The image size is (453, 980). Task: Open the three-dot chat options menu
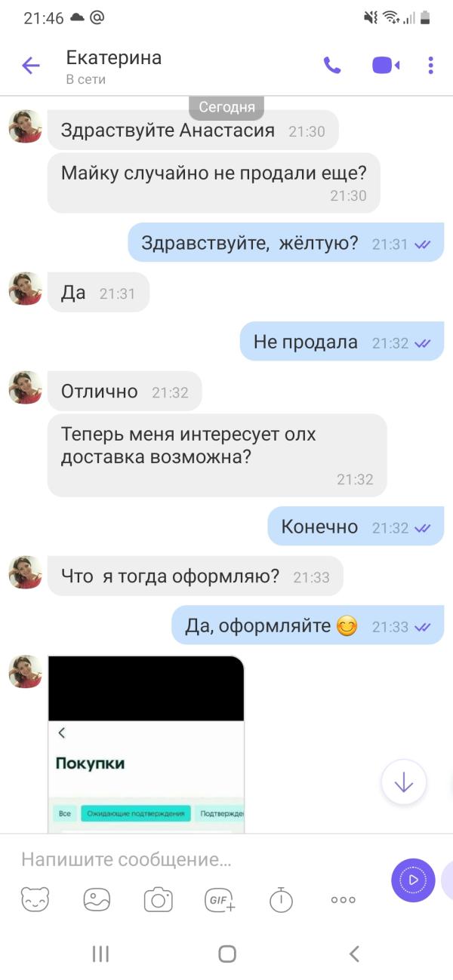[x=430, y=66]
